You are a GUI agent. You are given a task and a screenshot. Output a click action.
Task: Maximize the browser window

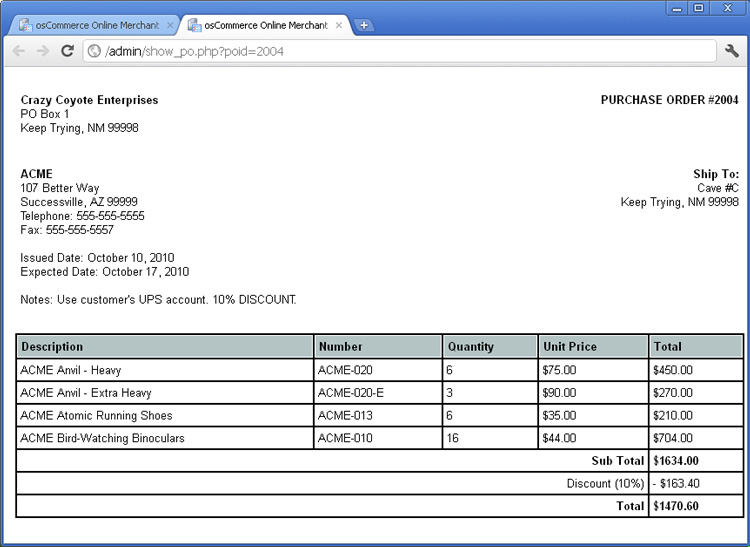[698, 9]
